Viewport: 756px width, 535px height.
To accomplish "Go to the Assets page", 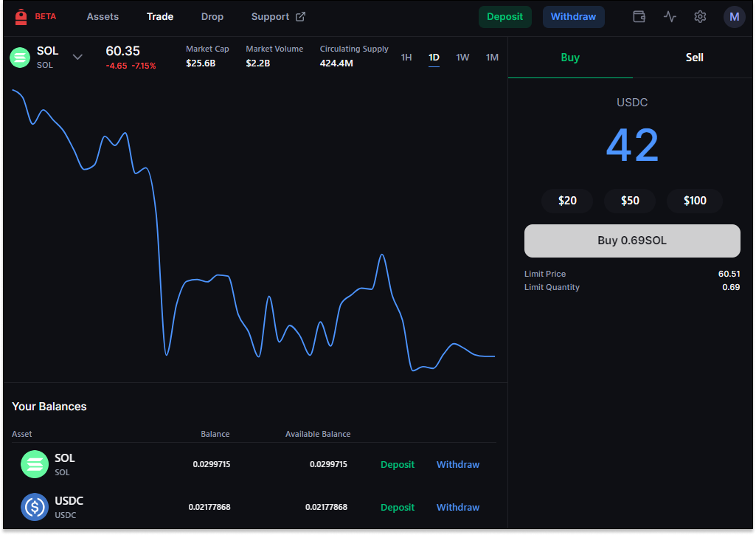I will 103,17.
